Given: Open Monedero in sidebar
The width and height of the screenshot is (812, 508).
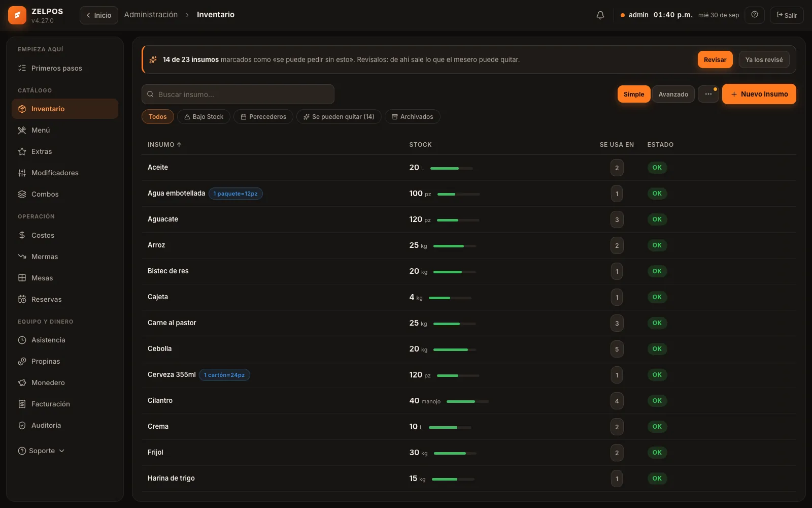Looking at the screenshot, I should pyautogui.click(x=65, y=383).
